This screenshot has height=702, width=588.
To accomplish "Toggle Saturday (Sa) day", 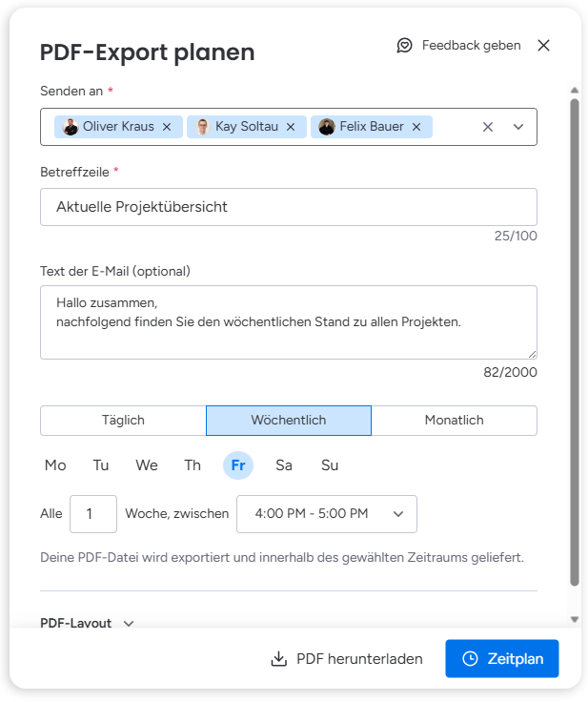I will 284,465.
